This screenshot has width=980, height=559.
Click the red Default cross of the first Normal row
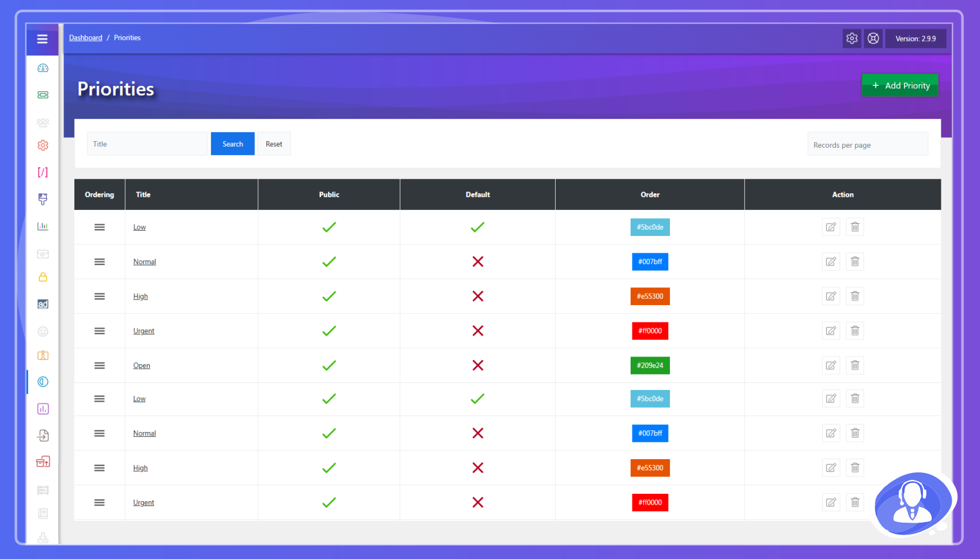click(478, 262)
